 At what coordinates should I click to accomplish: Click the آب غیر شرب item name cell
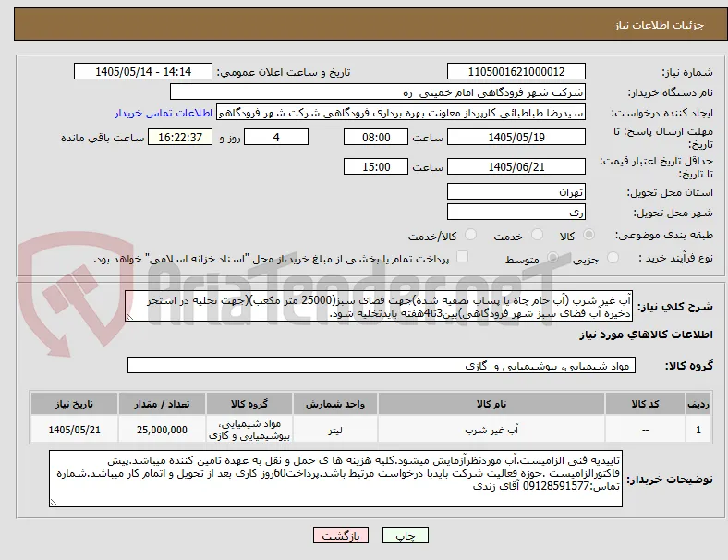tap(491, 430)
